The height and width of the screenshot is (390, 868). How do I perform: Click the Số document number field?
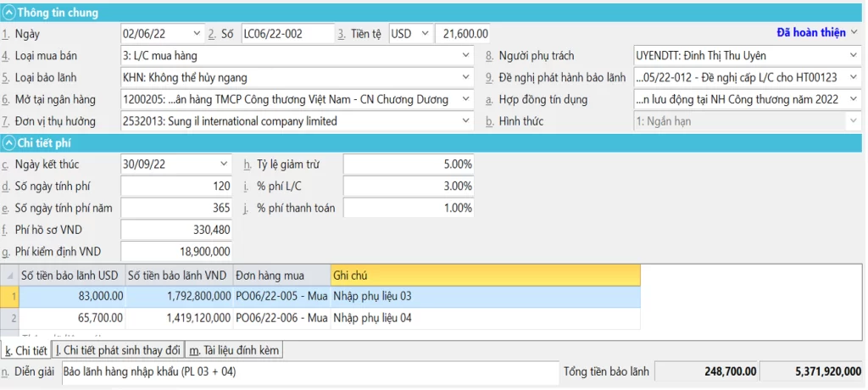[x=287, y=34]
